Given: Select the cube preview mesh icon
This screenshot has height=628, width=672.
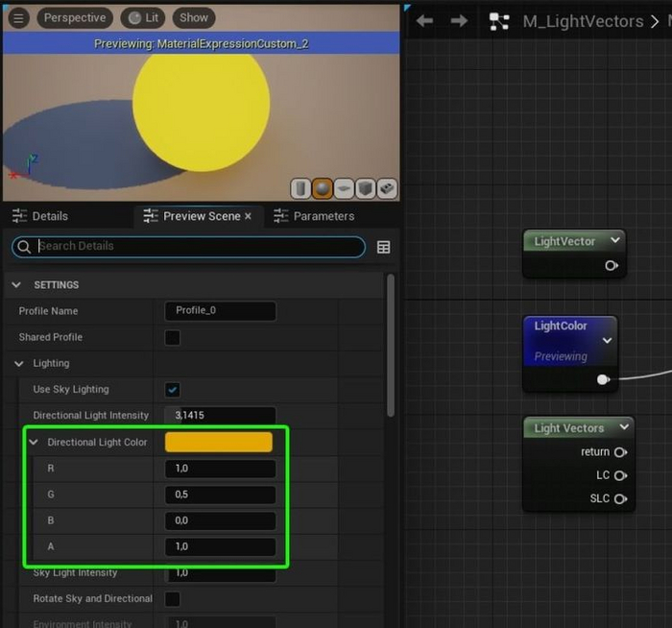Looking at the screenshot, I should pyautogui.click(x=366, y=188).
